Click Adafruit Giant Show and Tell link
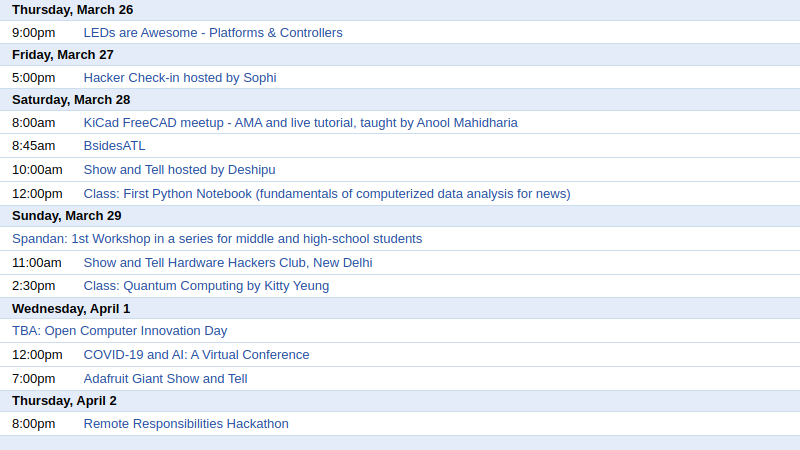800x450 pixels. click(165, 379)
